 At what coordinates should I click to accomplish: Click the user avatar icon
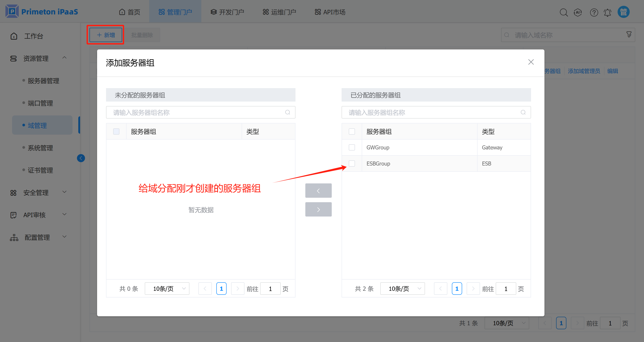[x=623, y=12]
